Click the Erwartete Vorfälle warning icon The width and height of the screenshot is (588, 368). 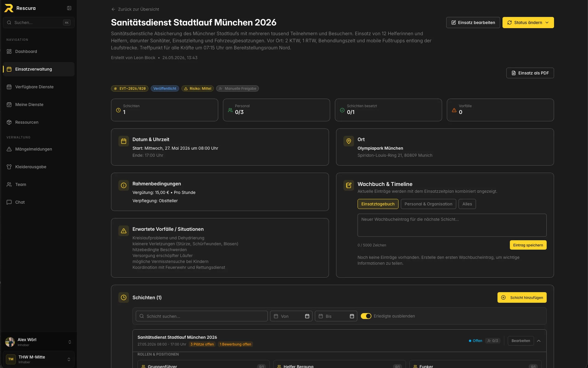(x=123, y=231)
